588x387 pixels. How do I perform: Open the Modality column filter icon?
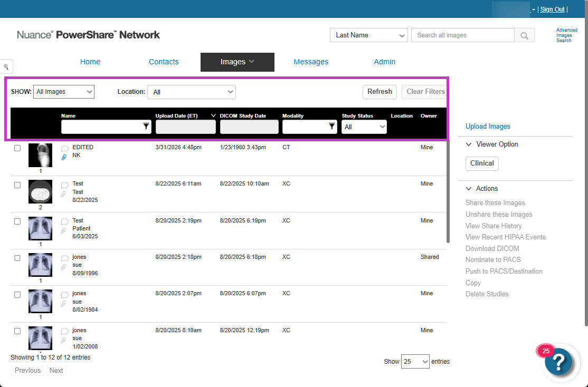click(x=331, y=127)
